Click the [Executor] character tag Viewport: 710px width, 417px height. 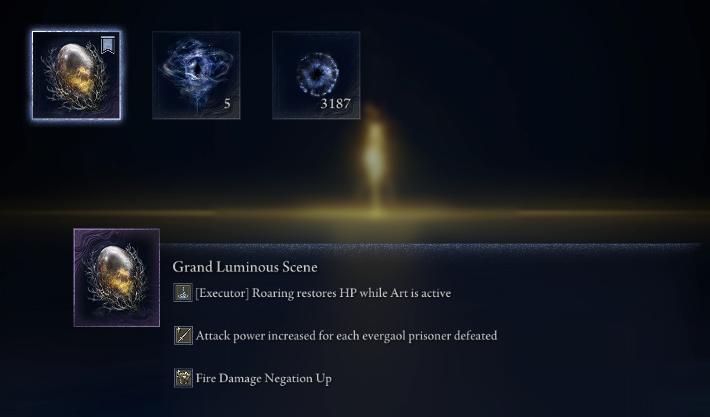click(x=222, y=293)
